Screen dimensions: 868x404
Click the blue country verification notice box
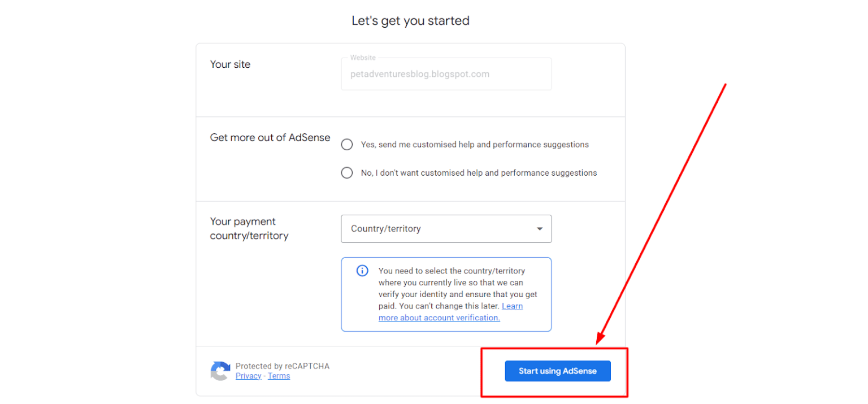pyautogui.click(x=446, y=294)
